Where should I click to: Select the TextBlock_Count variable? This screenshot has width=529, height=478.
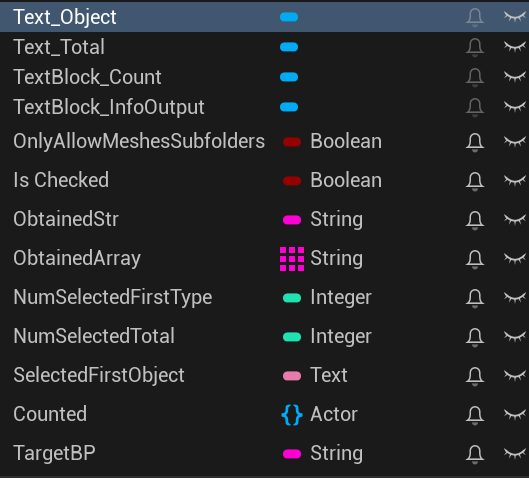[x=87, y=77]
